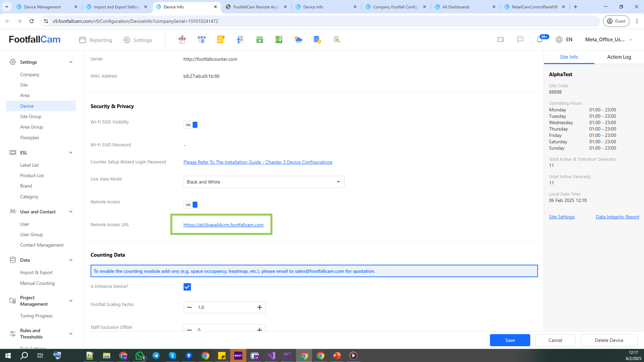Collapse User and Contact section
Screen dimensions: 644x362
pos(71,212)
